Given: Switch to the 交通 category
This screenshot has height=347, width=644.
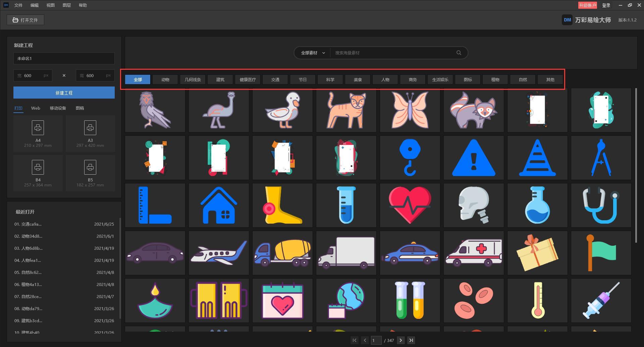Looking at the screenshot, I should pyautogui.click(x=275, y=79).
